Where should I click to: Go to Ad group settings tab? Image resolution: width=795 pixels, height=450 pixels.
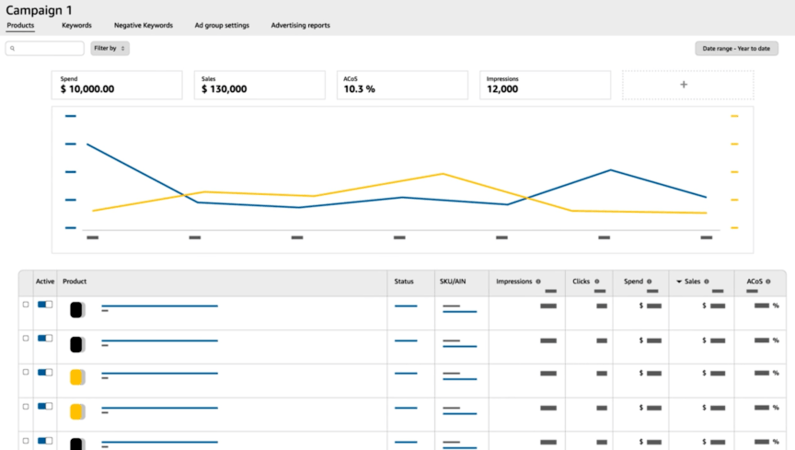click(222, 25)
